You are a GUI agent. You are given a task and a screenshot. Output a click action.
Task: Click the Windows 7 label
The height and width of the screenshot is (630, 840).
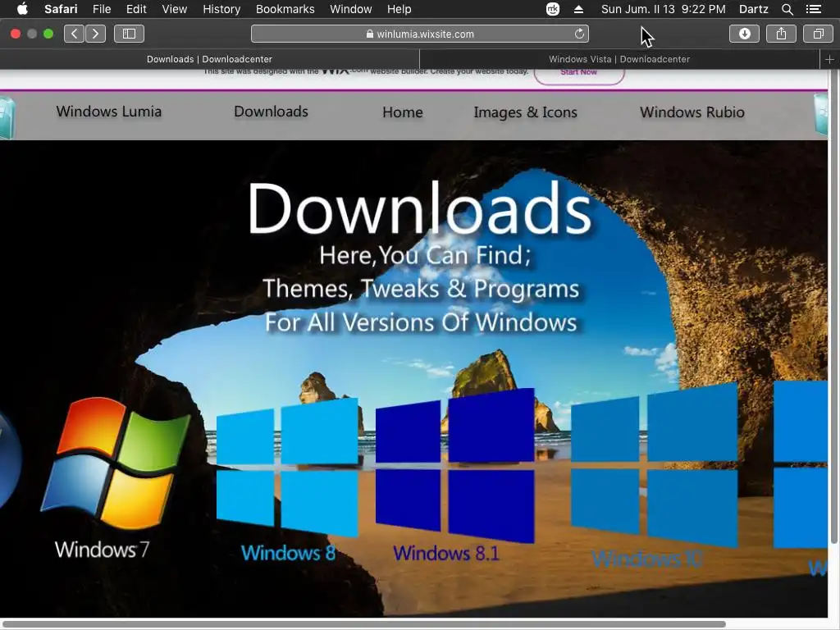[103, 550]
